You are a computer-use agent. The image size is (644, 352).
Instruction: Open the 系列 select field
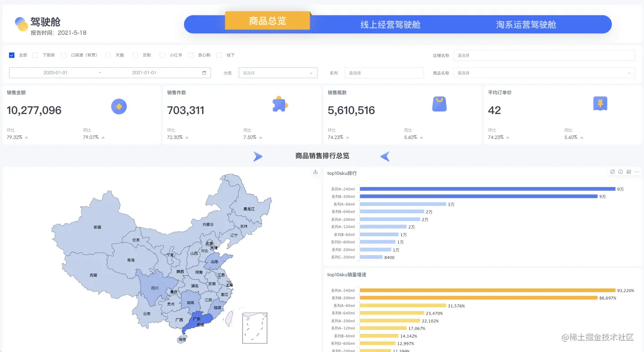pyautogui.click(x=384, y=73)
